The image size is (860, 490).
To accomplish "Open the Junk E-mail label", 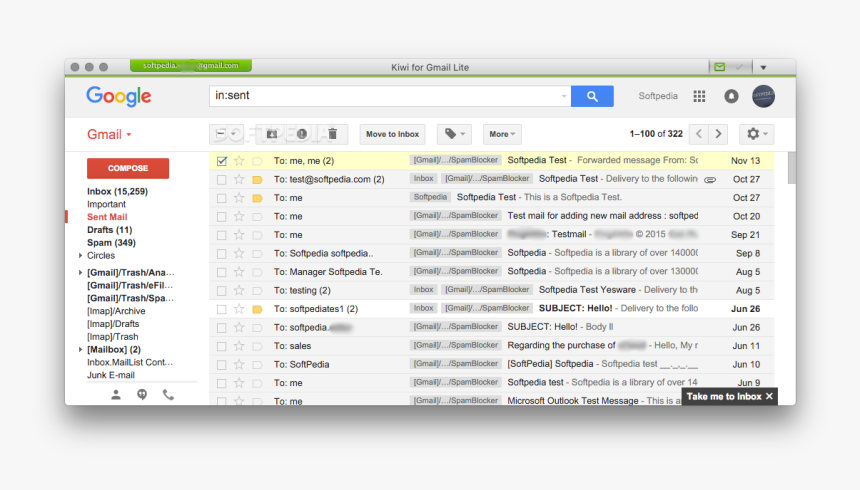I will tap(111, 375).
